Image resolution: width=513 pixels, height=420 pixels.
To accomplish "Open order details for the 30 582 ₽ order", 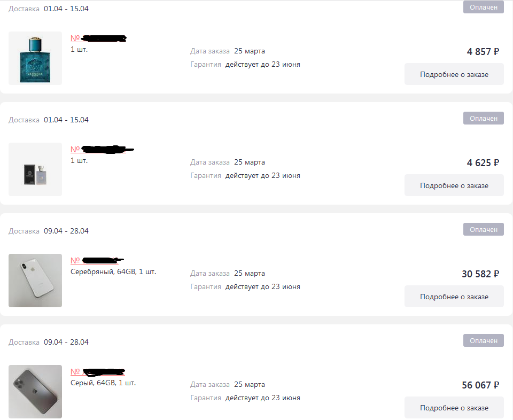I will pos(454,297).
